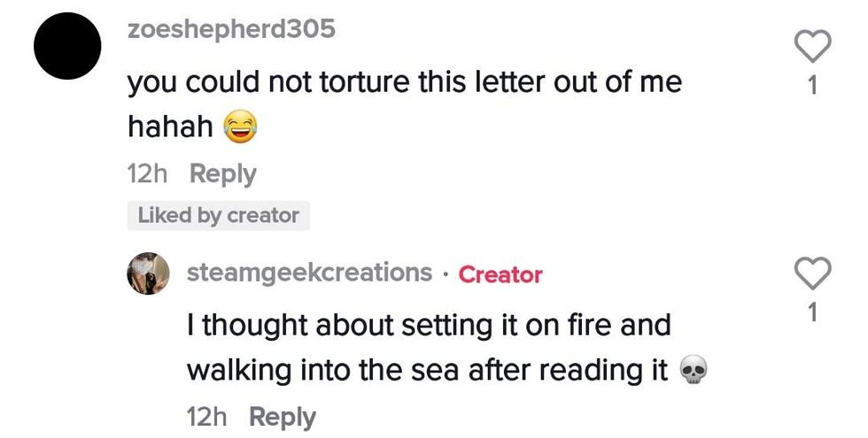
Task: Reply to zoeshepherd305's comment
Action: (x=223, y=174)
